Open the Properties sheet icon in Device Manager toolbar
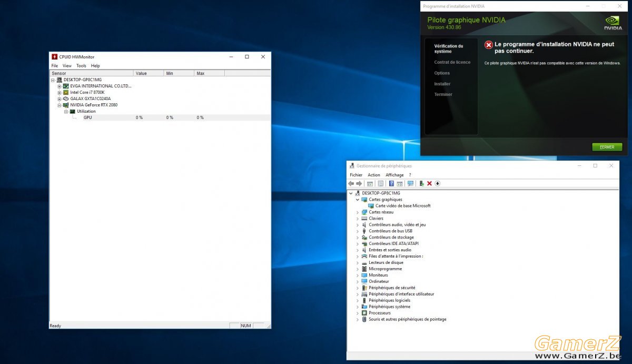 click(x=380, y=183)
